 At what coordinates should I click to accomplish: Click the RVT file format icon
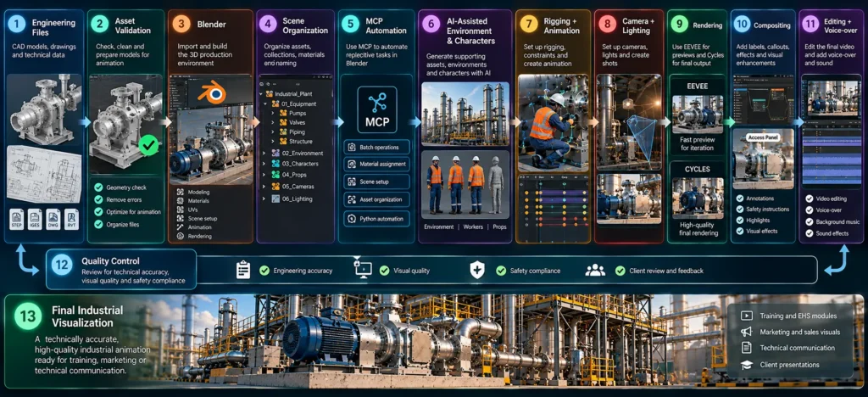(71, 219)
